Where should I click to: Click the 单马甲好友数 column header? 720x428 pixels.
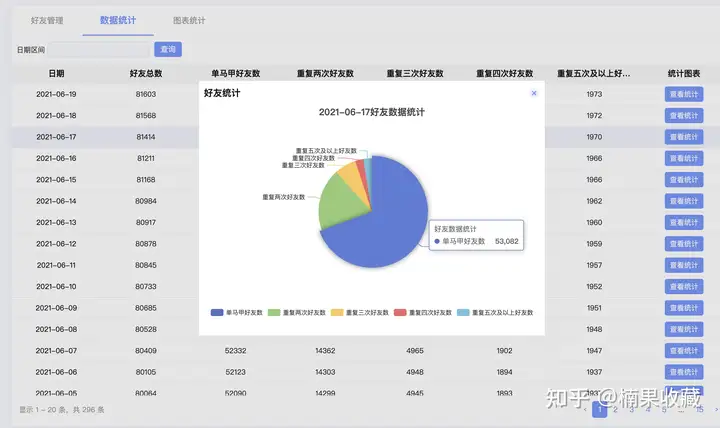236,73
